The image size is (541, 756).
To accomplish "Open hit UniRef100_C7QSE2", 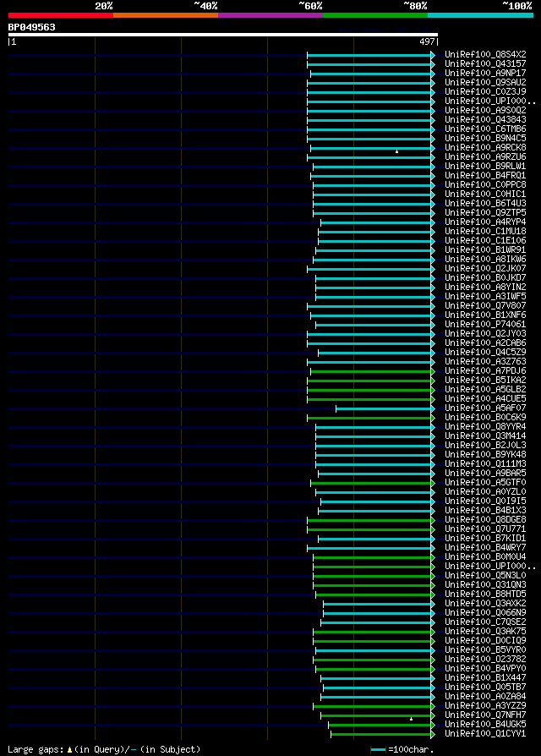I will [x=485, y=622].
